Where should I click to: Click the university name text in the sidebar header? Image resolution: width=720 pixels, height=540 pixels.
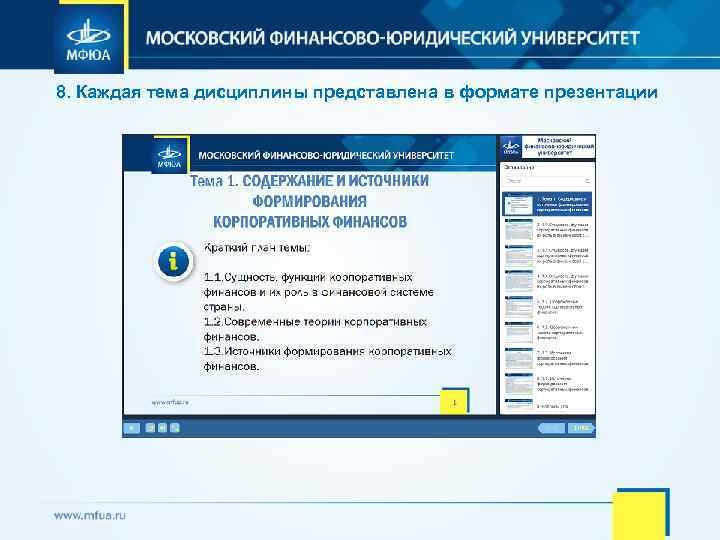[559, 146]
